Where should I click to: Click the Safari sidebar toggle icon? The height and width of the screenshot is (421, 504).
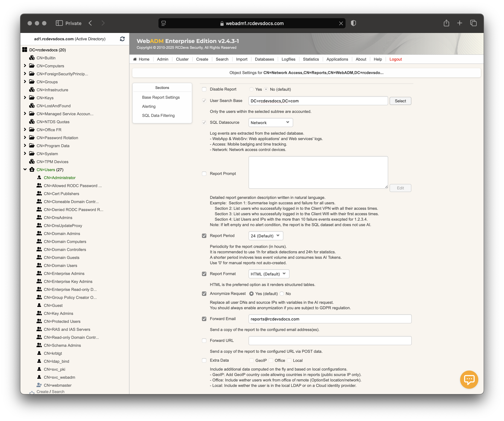click(59, 23)
